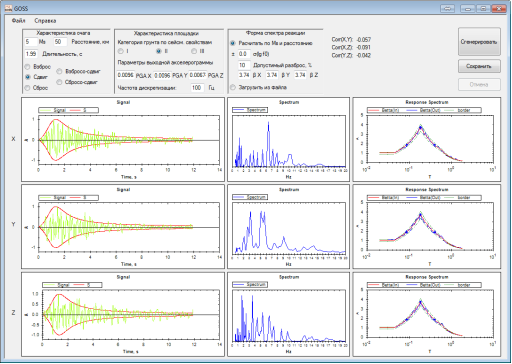Click the X component Signal plot
The width and height of the screenshot is (512, 364).
[x=123, y=139]
